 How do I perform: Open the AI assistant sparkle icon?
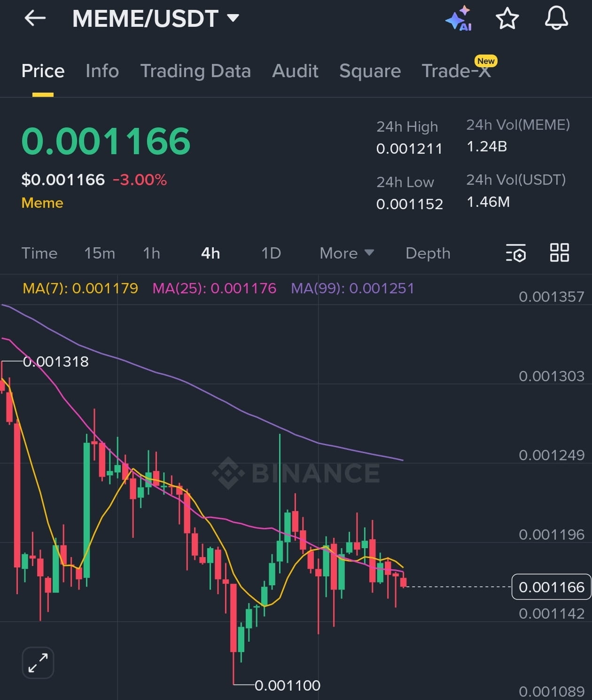point(458,18)
